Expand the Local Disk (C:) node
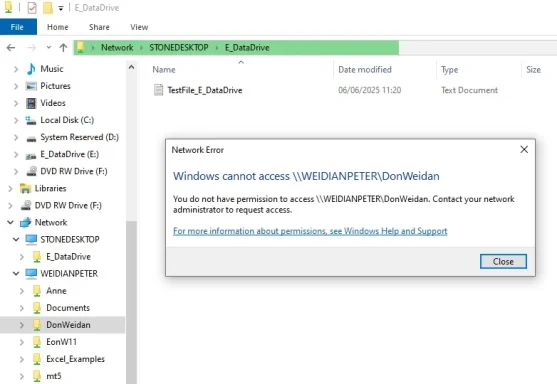 pyautogui.click(x=16, y=120)
